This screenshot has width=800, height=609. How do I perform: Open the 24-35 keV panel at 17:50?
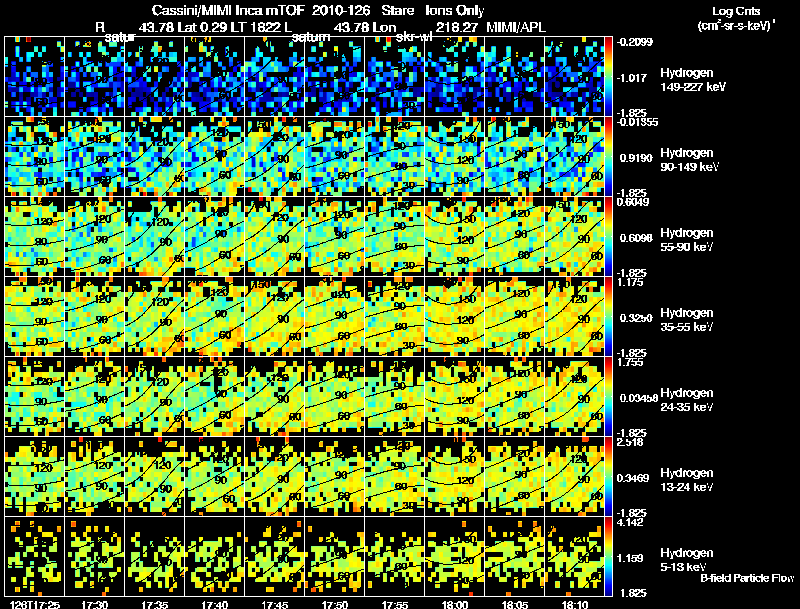[x=335, y=397]
